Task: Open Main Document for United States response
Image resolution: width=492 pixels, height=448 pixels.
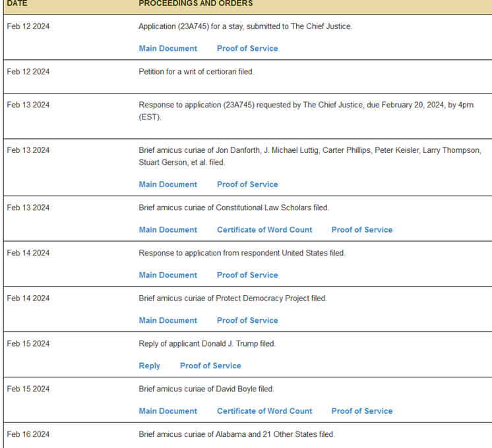Action: 168,275
